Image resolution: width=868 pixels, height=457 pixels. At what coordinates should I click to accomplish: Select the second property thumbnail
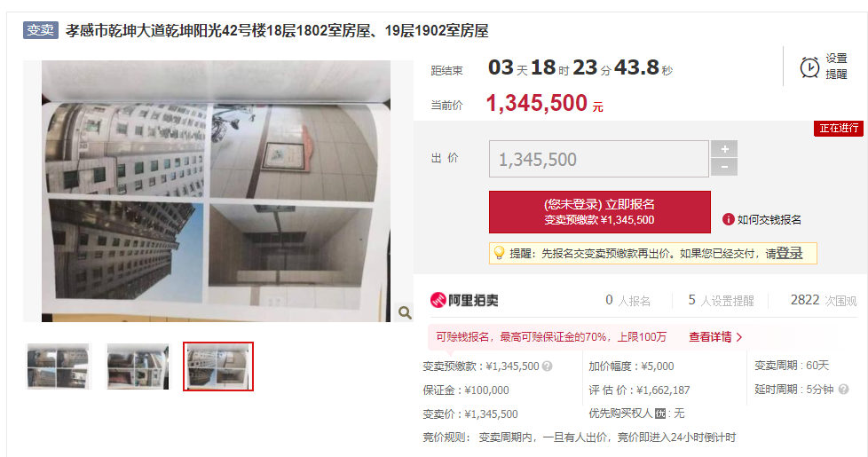tap(138, 366)
